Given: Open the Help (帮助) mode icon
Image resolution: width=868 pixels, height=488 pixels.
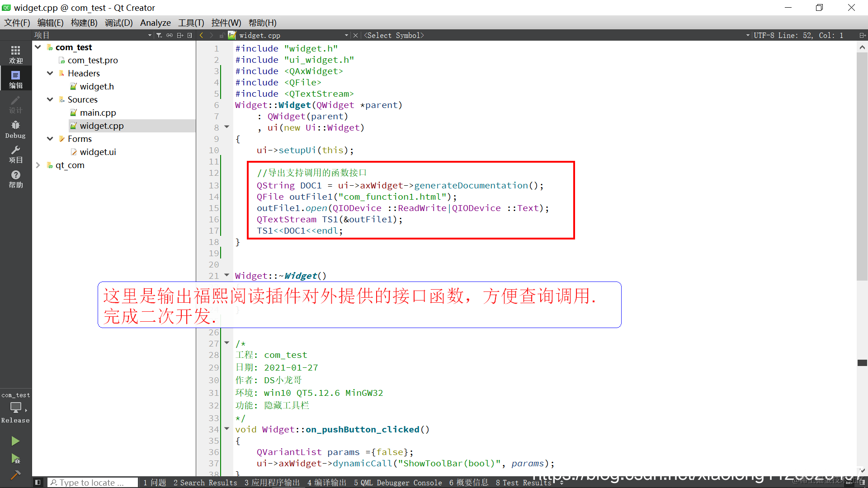Looking at the screenshot, I should tap(15, 179).
